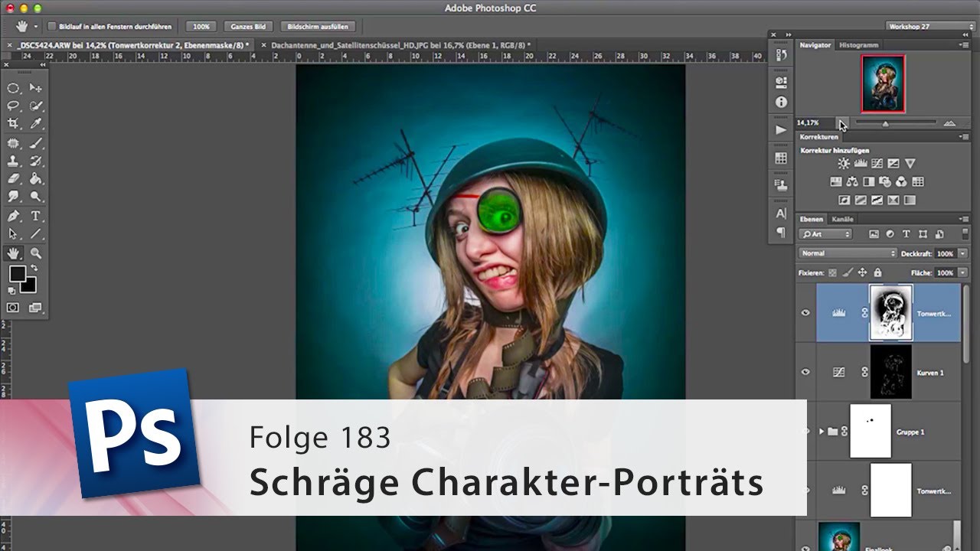Select the Move tool

35,88
